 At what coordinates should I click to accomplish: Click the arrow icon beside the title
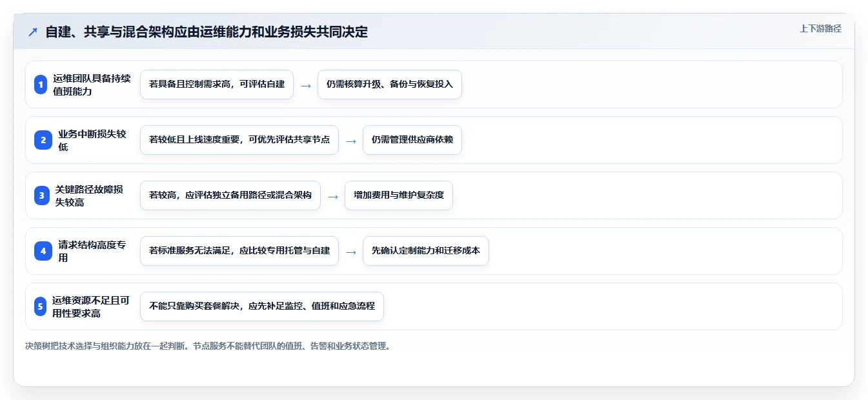(32, 32)
